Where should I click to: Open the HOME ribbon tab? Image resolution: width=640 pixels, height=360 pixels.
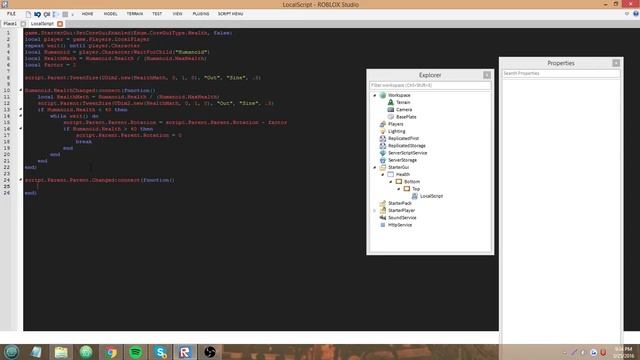pyautogui.click(x=87, y=14)
